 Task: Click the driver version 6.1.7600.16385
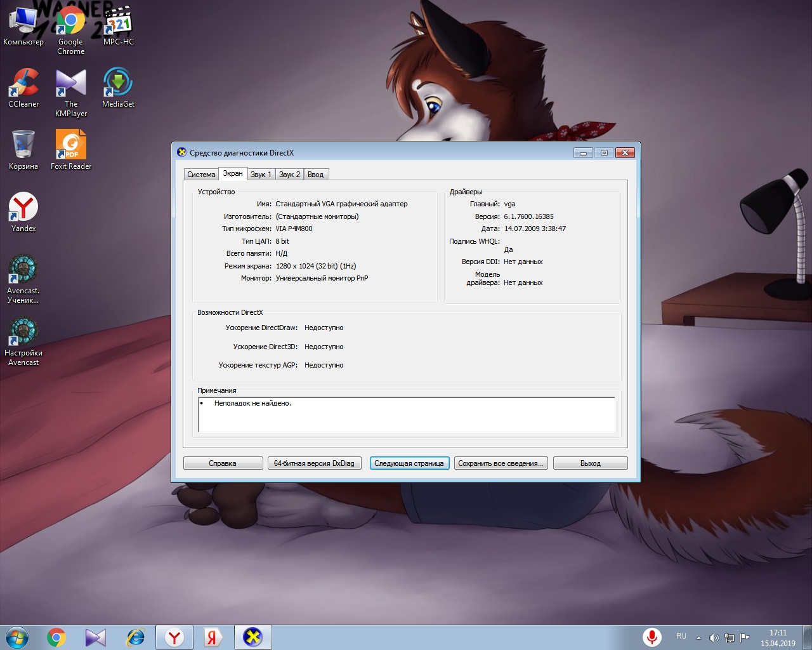tap(528, 216)
